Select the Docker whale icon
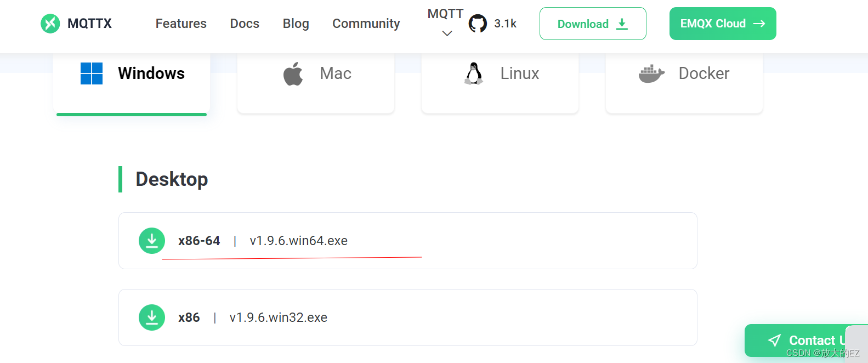The width and height of the screenshot is (868, 363). [651, 73]
